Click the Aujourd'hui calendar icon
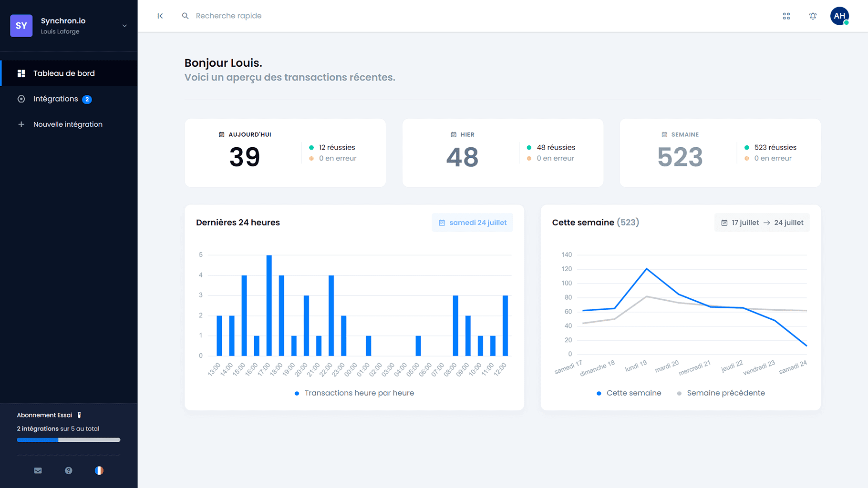Viewport: 868px width, 488px height. tap(221, 135)
